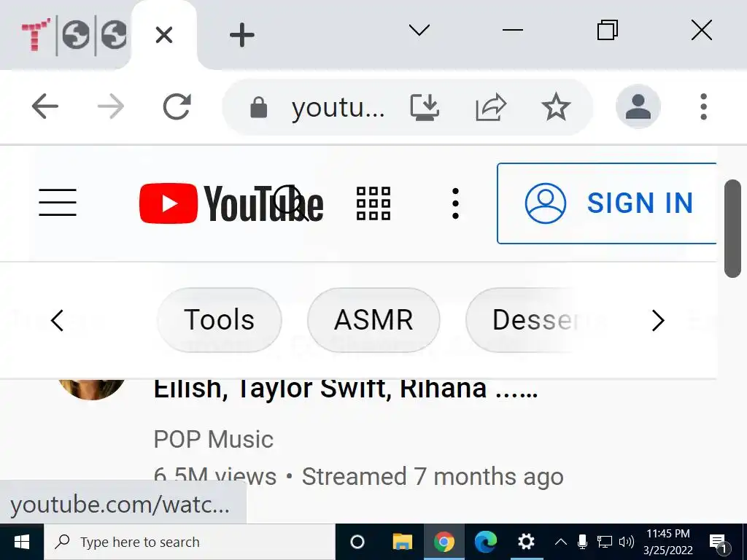Image resolution: width=747 pixels, height=560 pixels.
Task: Open the Windows Start menu
Action: [22, 542]
